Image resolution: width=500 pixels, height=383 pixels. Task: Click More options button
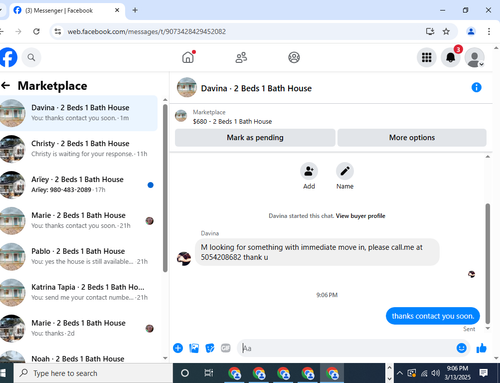coord(412,137)
